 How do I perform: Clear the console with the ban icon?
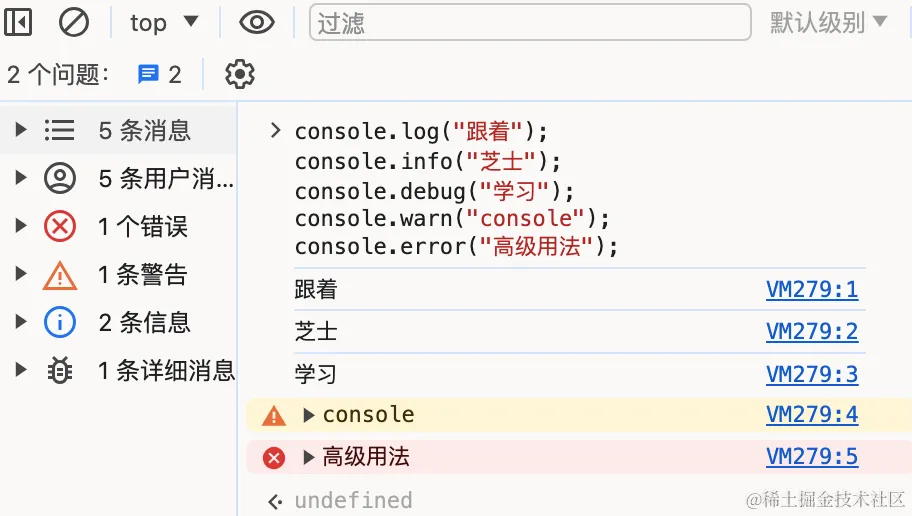[74, 23]
